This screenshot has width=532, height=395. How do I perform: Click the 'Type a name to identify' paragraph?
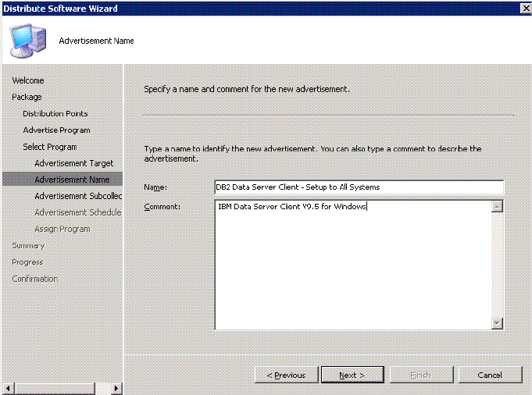pyautogui.click(x=312, y=154)
